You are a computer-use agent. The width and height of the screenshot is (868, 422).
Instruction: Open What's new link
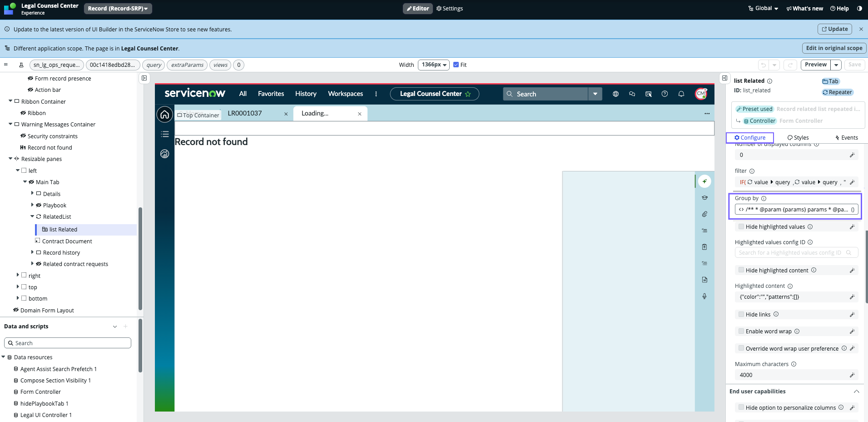tap(805, 8)
